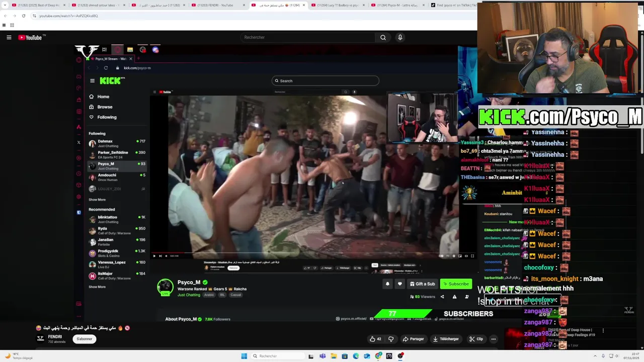Open the Kick sidebar hamburger in stream

(x=92, y=80)
